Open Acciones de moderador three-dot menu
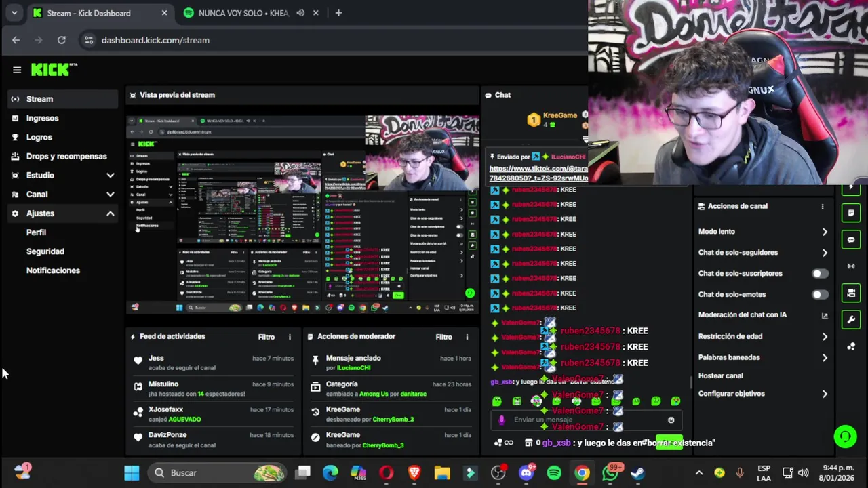This screenshot has width=868, height=488. tap(467, 337)
